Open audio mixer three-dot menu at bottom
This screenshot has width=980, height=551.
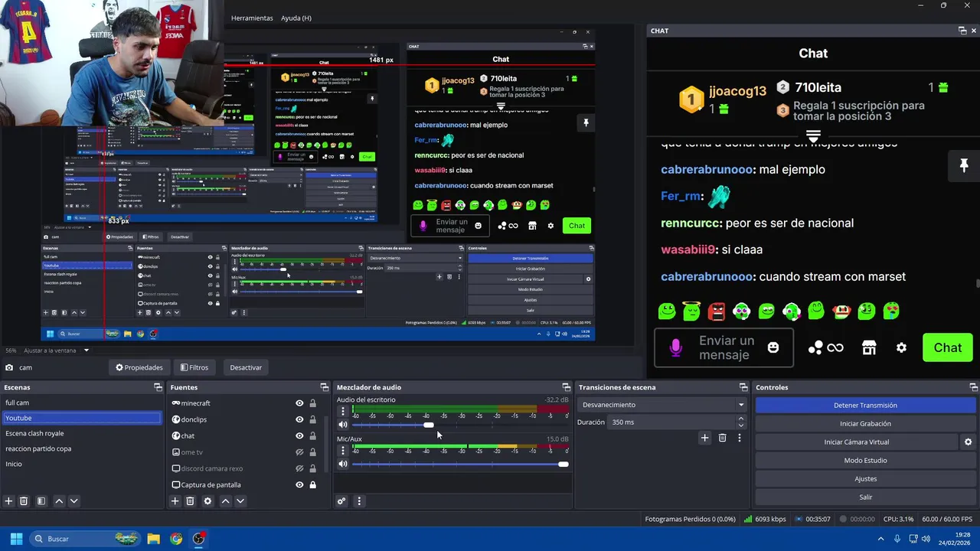point(359,501)
